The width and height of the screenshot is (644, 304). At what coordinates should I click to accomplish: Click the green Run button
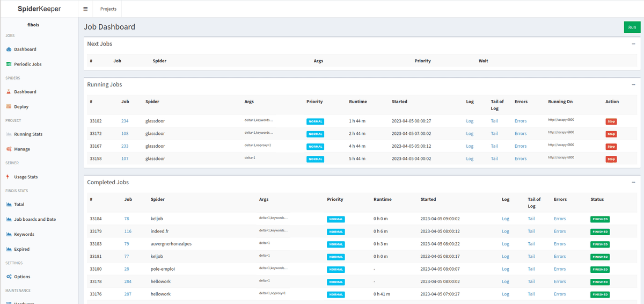coord(632,27)
